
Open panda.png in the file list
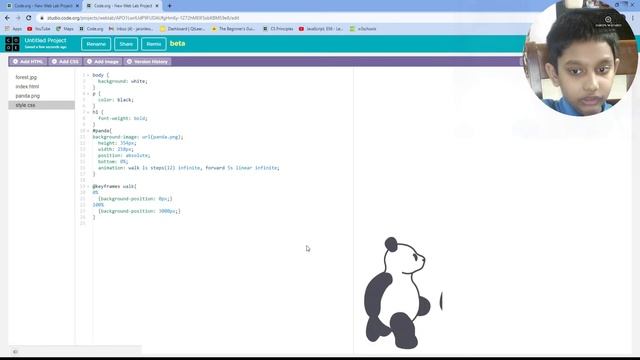tap(28, 96)
